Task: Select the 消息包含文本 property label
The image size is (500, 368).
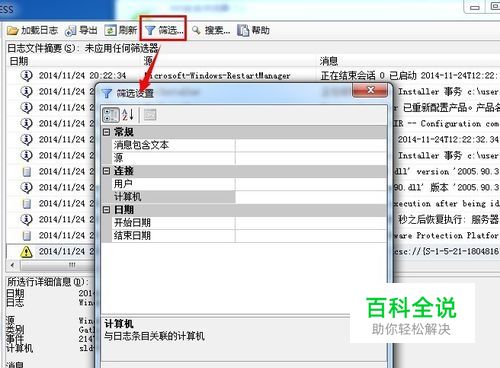Action: click(141, 145)
